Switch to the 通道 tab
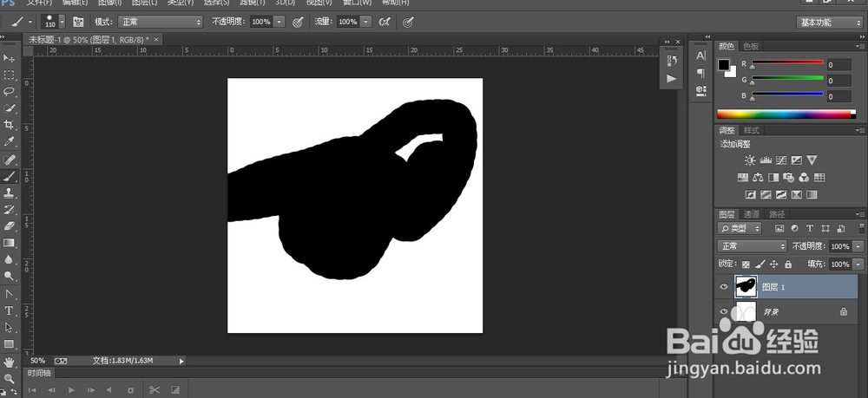Screen dimensions: 868x398 751,214
